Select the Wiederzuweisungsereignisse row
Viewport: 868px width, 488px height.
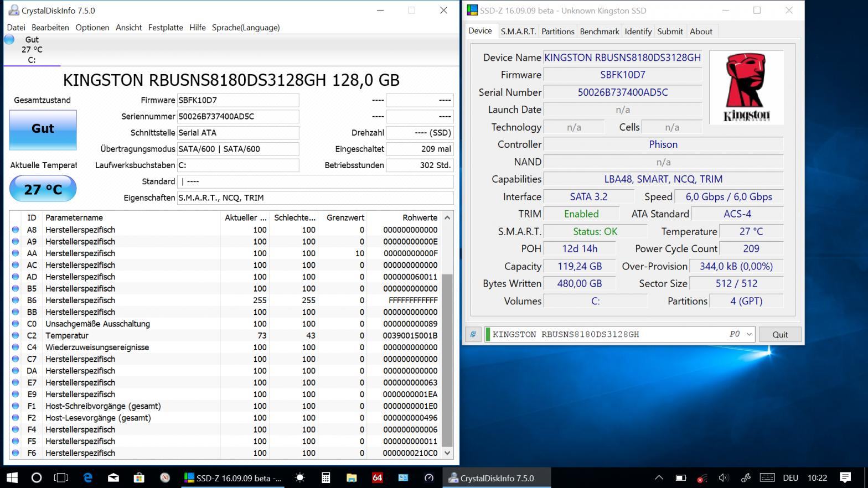225,347
